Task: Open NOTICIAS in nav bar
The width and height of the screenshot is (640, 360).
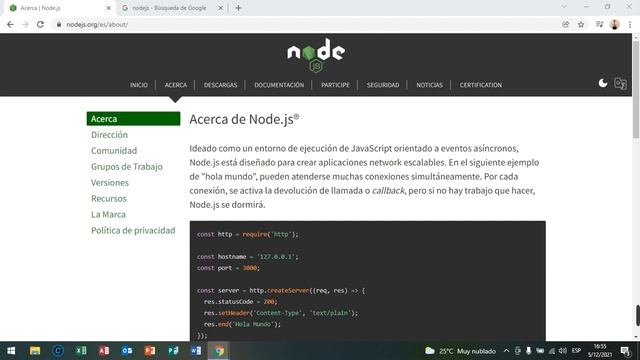Action: (x=429, y=85)
